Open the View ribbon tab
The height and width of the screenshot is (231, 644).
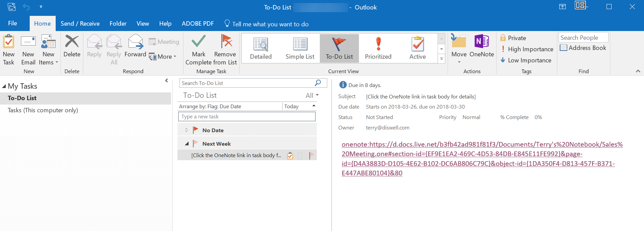143,24
